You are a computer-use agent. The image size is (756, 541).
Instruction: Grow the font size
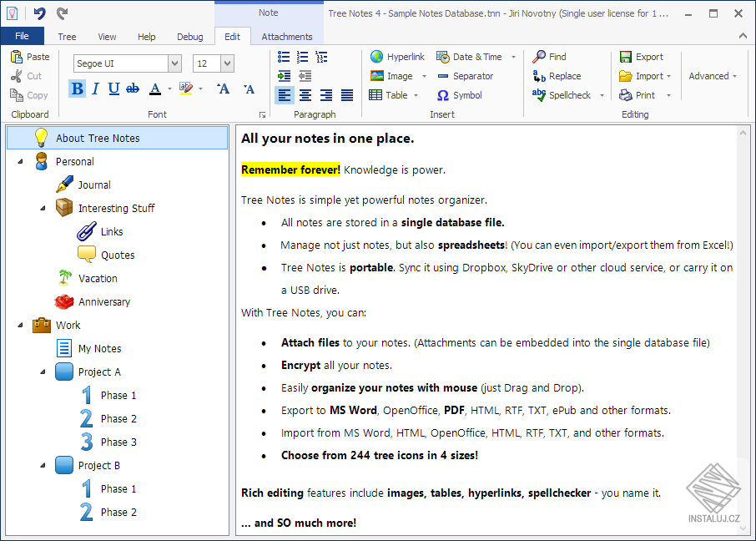pos(223,88)
